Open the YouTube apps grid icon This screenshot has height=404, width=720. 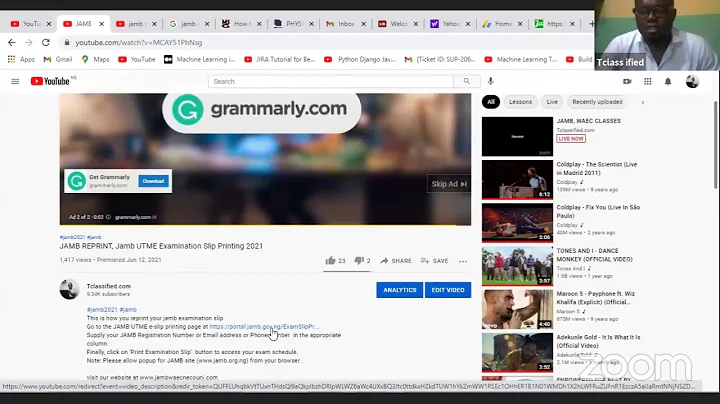click(x=647, y=81)
